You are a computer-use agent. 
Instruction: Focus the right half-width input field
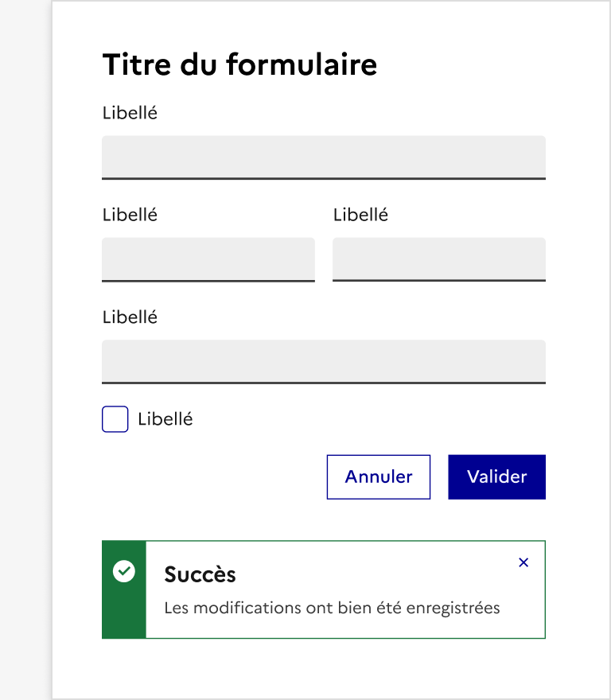[x=439, y=259]
